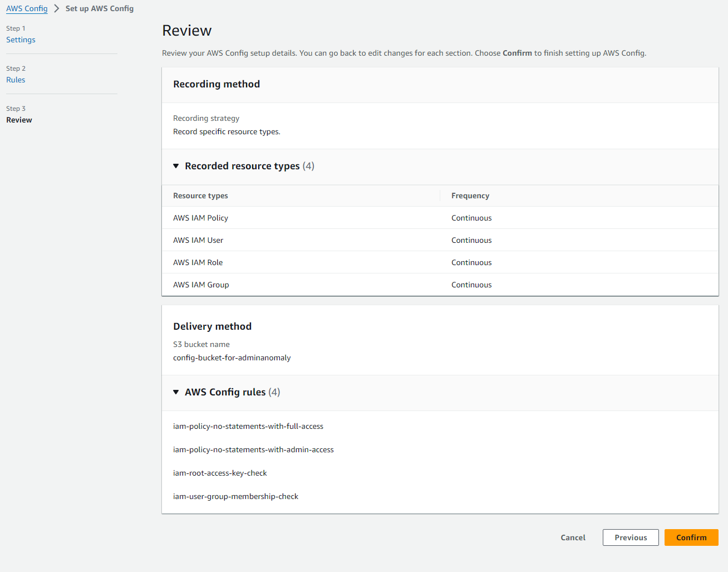Select the AWS IAM Group row

(201, 285)
